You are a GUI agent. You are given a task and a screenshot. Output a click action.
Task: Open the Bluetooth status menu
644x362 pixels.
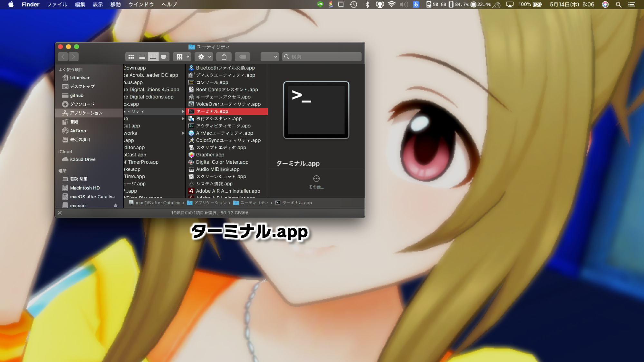[367, 5]
